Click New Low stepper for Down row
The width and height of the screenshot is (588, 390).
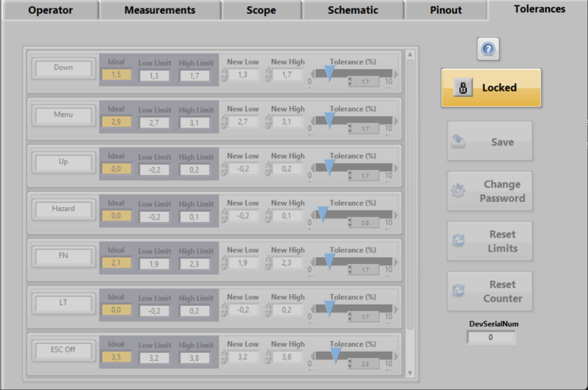[x=225, y=75]
